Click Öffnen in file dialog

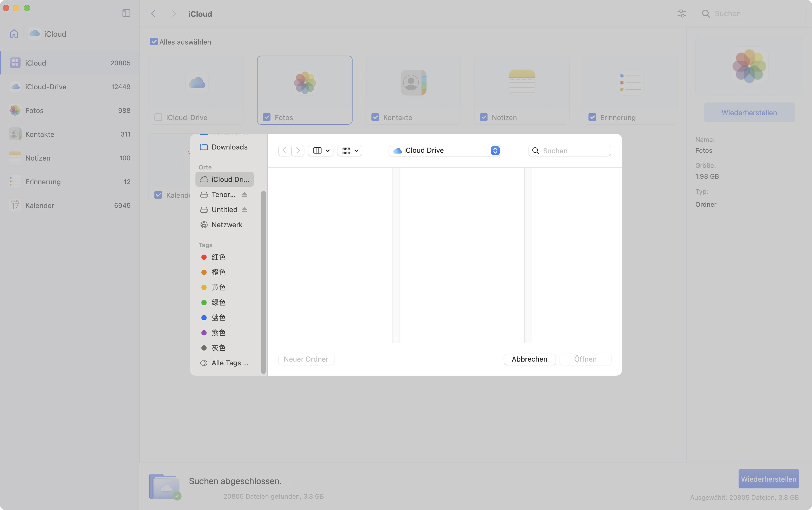586,359
